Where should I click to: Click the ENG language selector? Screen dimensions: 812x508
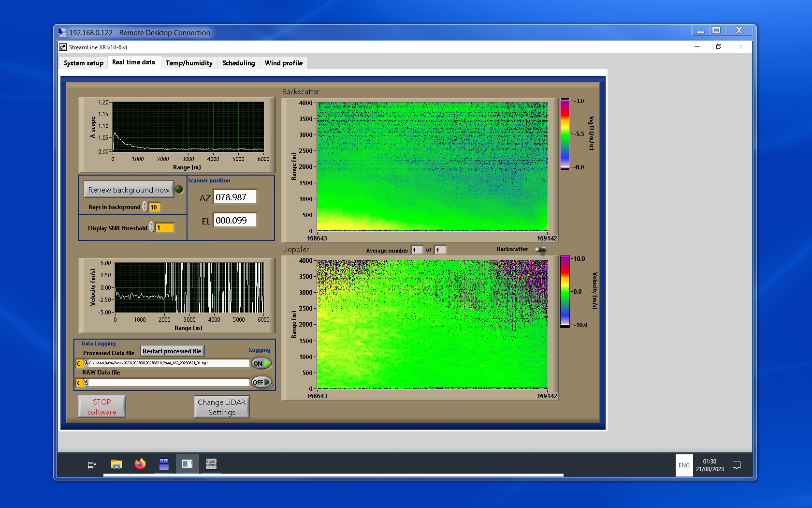tap(684, 465)
